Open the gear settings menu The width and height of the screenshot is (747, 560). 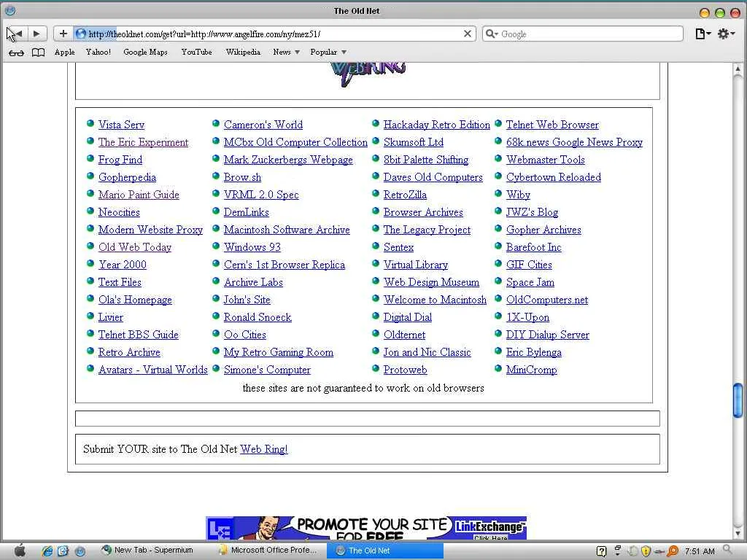pos(726,34)
